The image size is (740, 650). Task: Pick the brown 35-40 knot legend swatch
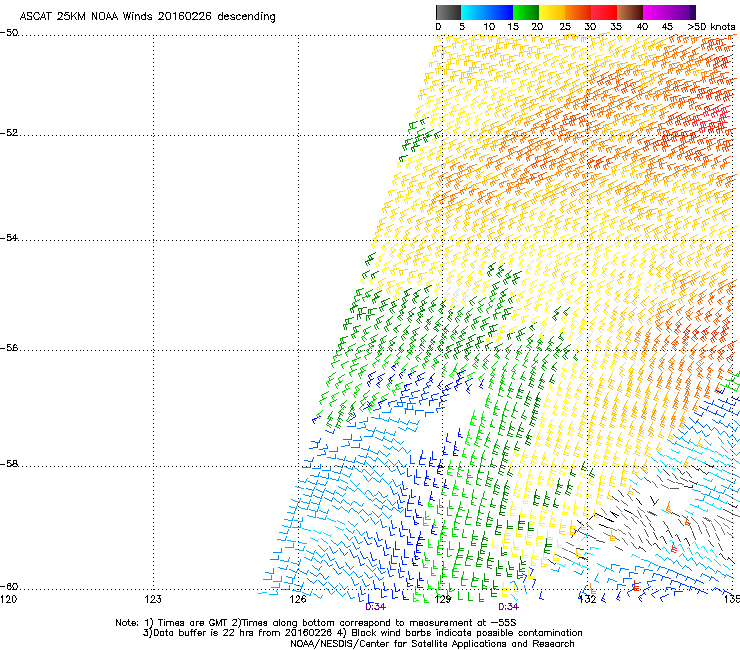point(630,12)
